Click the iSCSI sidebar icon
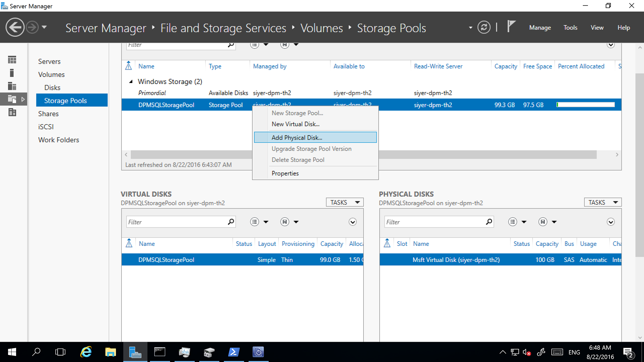Viewport: 644px width, 362px height. 45,126
